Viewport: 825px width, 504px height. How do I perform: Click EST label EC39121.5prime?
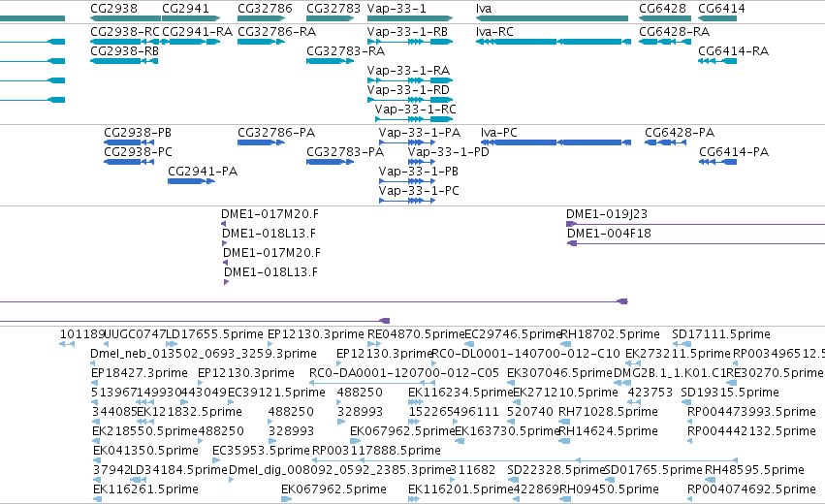276,393
